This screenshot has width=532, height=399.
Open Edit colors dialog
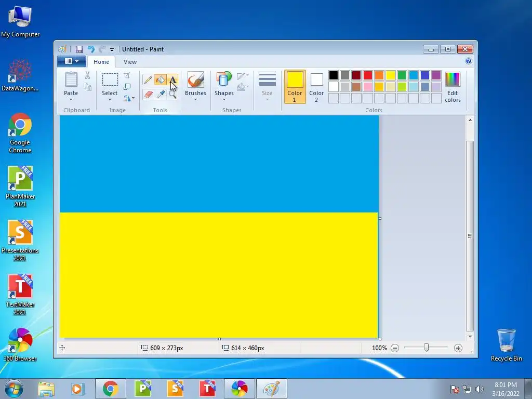[x=453, y=87]
